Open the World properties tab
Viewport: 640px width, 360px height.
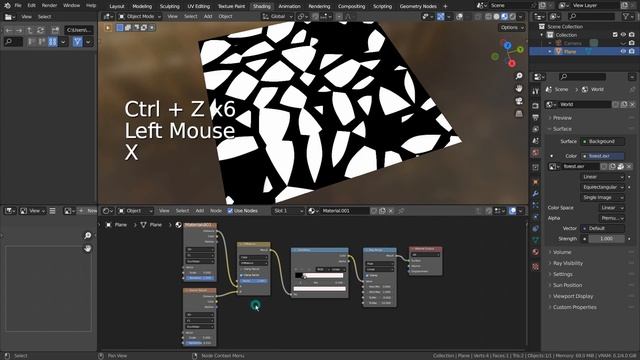[x=536, y=152]
